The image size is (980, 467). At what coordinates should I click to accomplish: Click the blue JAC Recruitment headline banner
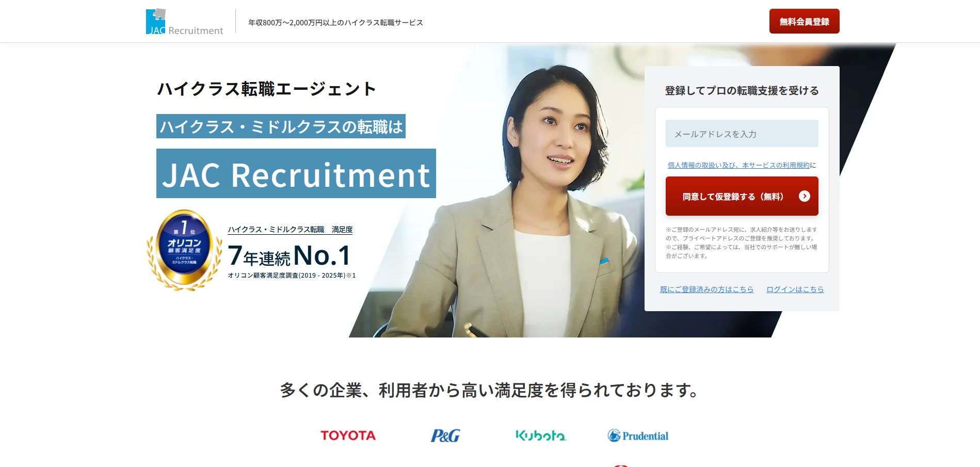point(296,173)
